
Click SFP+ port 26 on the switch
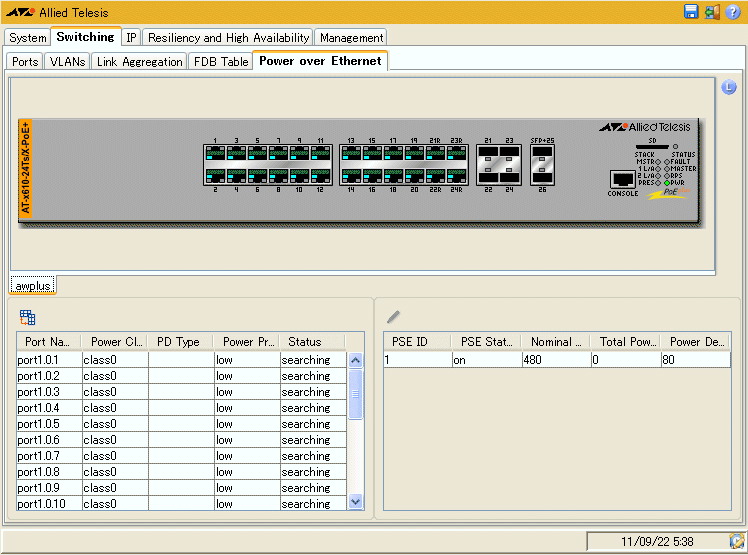click(x=542, y=178)
